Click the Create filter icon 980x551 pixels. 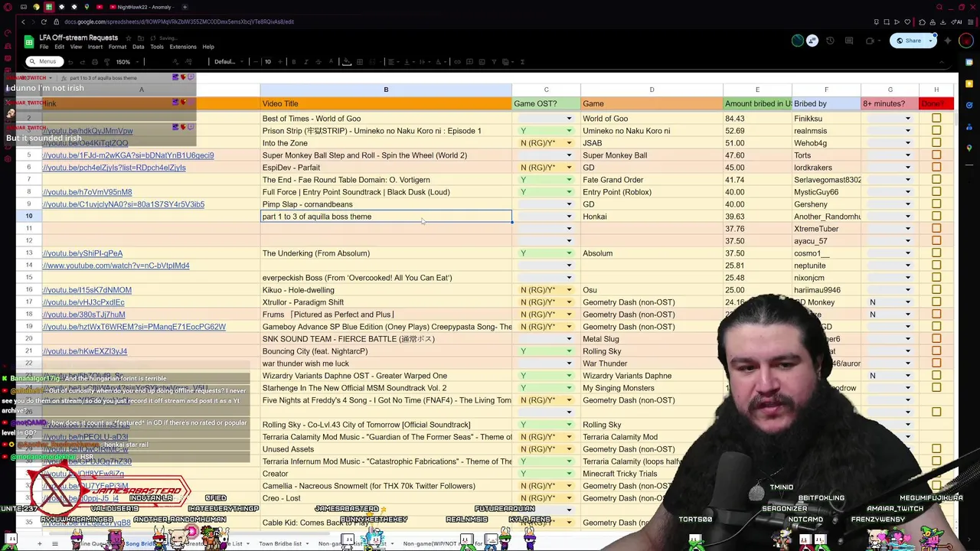pyautogui.click(x=494, y=62)
